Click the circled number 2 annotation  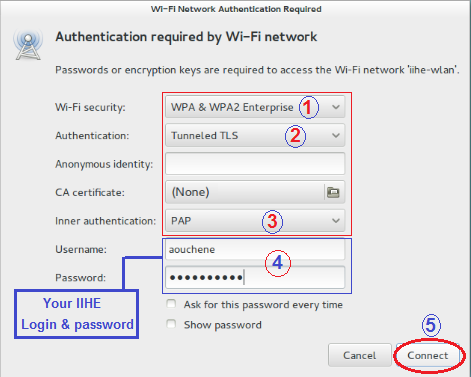(x=295, y=136)
